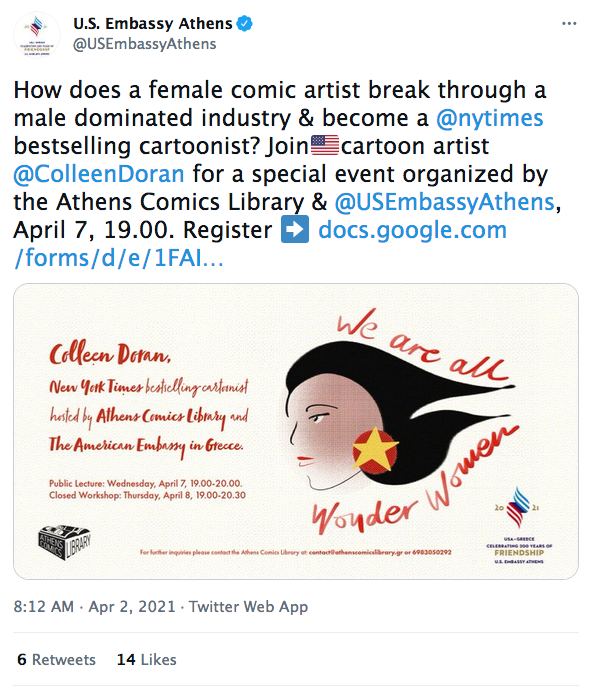Open the @nytimes mention
The width and height of the screenshot is (595, 689).
[490, 118]
